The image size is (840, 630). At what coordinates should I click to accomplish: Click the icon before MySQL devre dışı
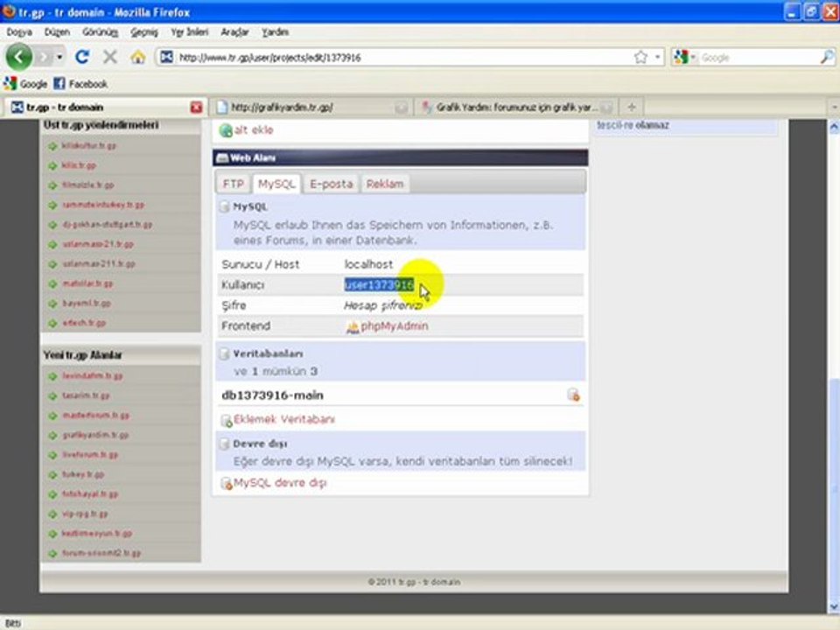coord(226,483)
